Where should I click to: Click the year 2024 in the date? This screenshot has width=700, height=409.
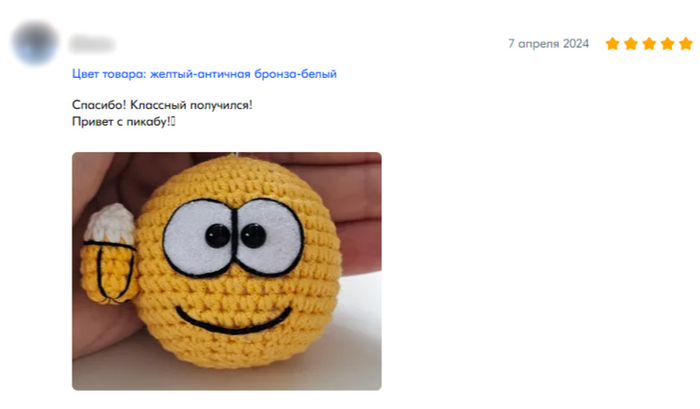click(x=576, y=44)
